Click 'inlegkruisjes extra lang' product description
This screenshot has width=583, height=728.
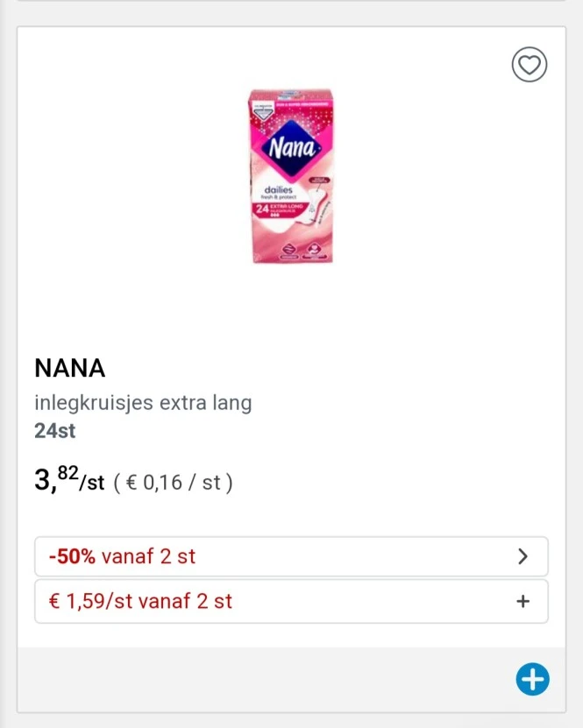click(143, 404)
